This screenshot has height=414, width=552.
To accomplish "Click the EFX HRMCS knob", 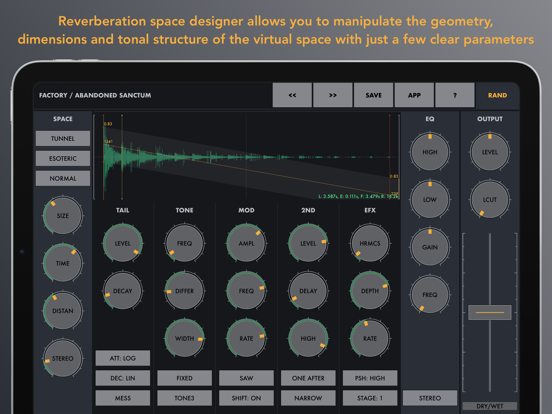I will point(370,243).
